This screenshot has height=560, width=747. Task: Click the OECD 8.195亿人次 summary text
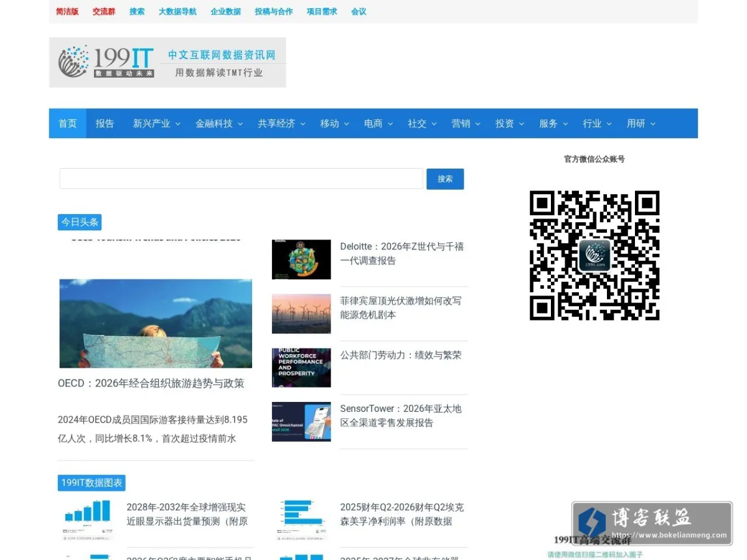click(x=153, y=429)
